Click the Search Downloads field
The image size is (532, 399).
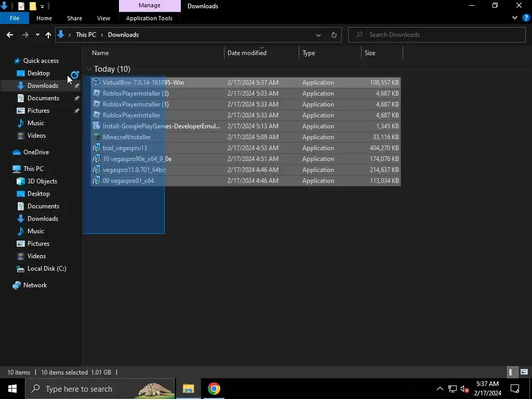(x=436, y=35)
